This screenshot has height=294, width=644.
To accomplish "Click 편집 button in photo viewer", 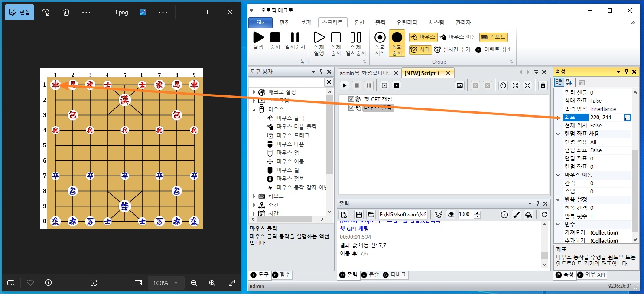I will pos(20,12).
